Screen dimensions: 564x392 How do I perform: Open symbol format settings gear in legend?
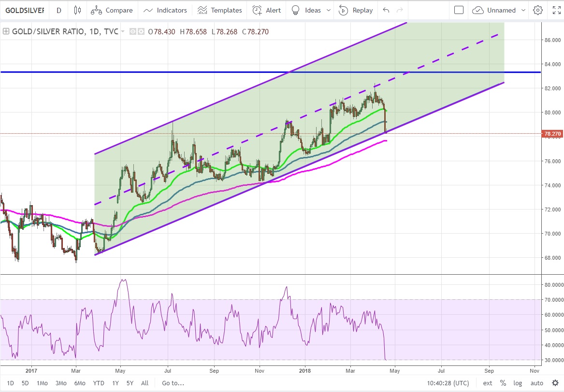[x=141, y=31]
